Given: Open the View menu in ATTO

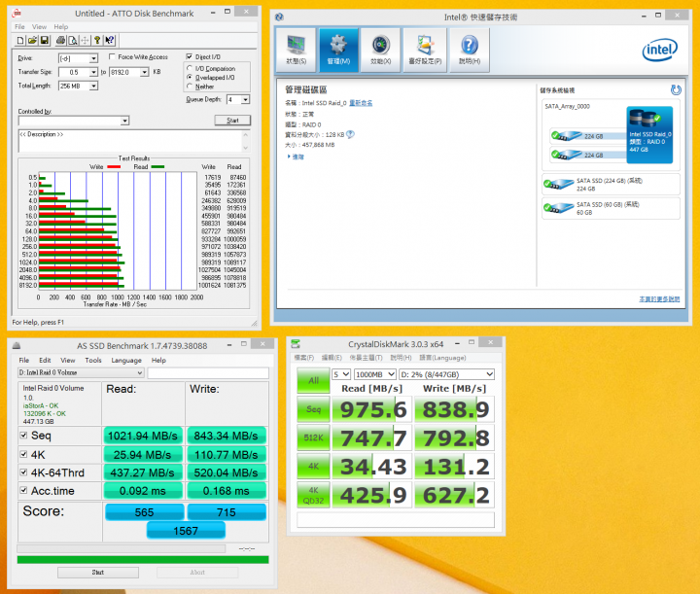Looking at the screenshot, I should click(x=39, y=27).
